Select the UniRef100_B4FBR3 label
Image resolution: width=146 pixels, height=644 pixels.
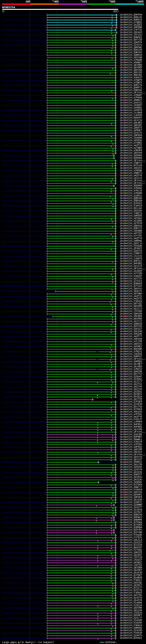point(131,263)
